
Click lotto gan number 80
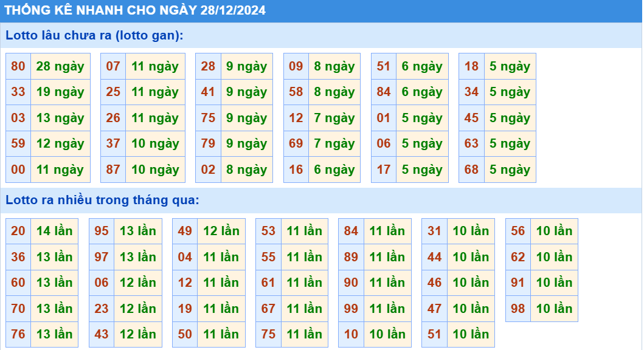[18, 66]
